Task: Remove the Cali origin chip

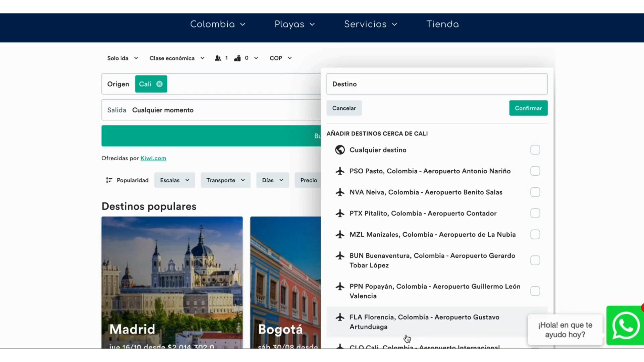Action: tap(159, 84)
